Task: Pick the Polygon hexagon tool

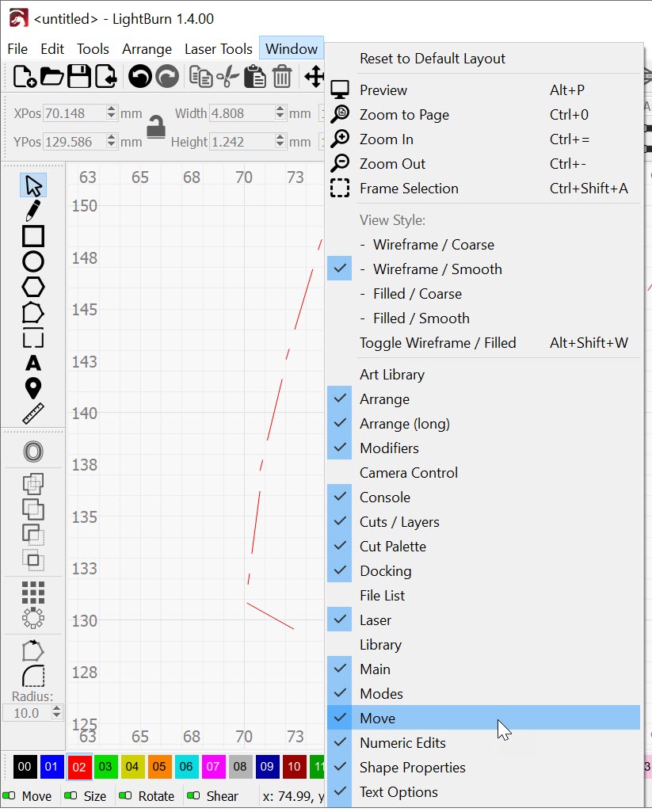Action: 33,287
